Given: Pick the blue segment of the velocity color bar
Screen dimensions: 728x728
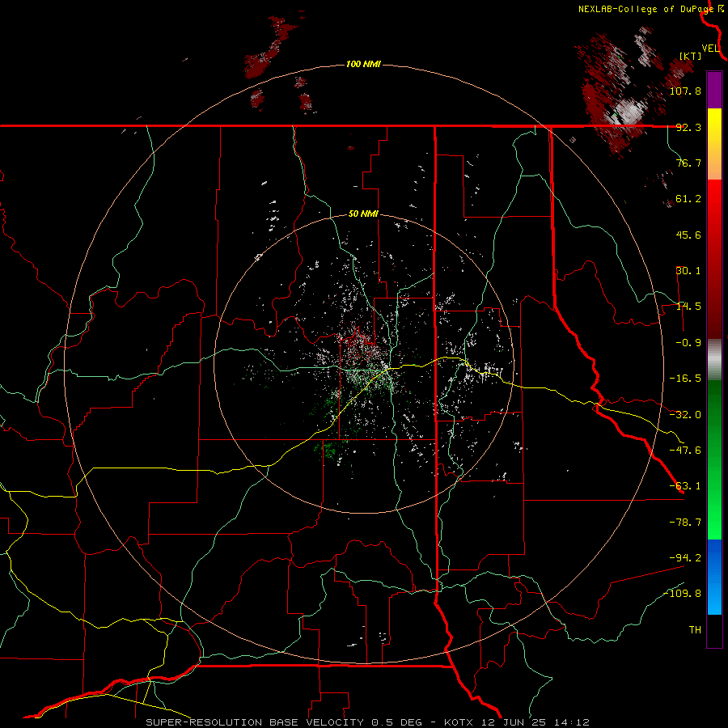Looking at the screenshot, I should point(714,577).
